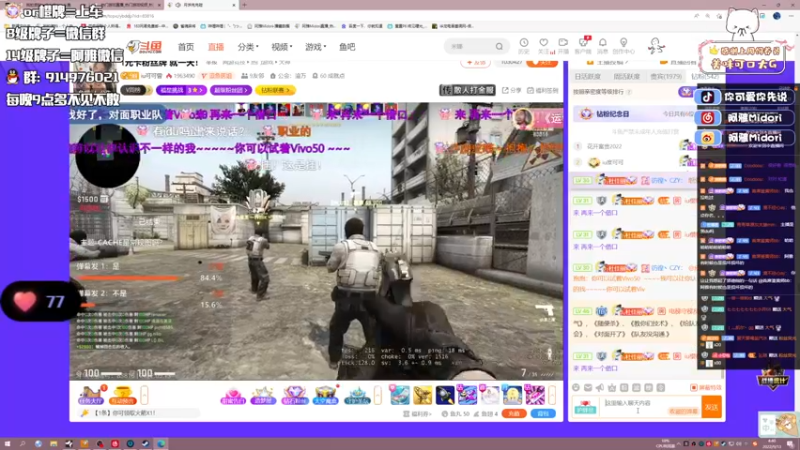Open the trophy prediction icon

(122, 395)
